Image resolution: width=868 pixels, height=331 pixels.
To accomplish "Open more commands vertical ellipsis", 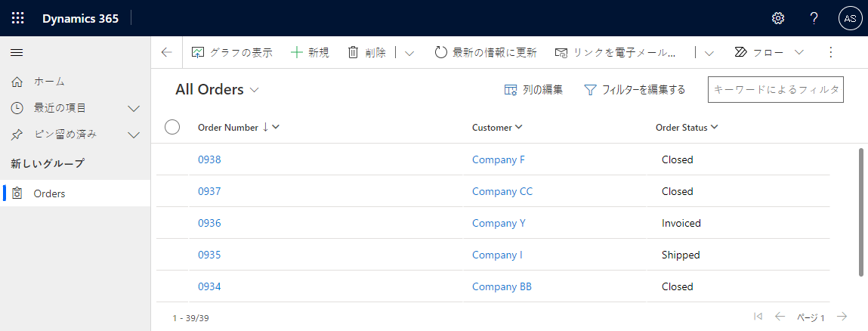I will point(831,52).
